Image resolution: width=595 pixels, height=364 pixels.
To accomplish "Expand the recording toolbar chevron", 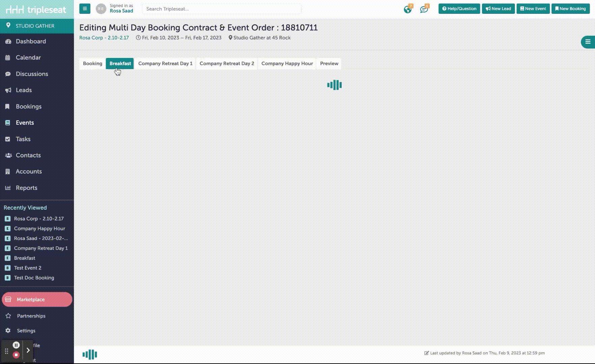I will pyautogui.click(x=28, y=350).
